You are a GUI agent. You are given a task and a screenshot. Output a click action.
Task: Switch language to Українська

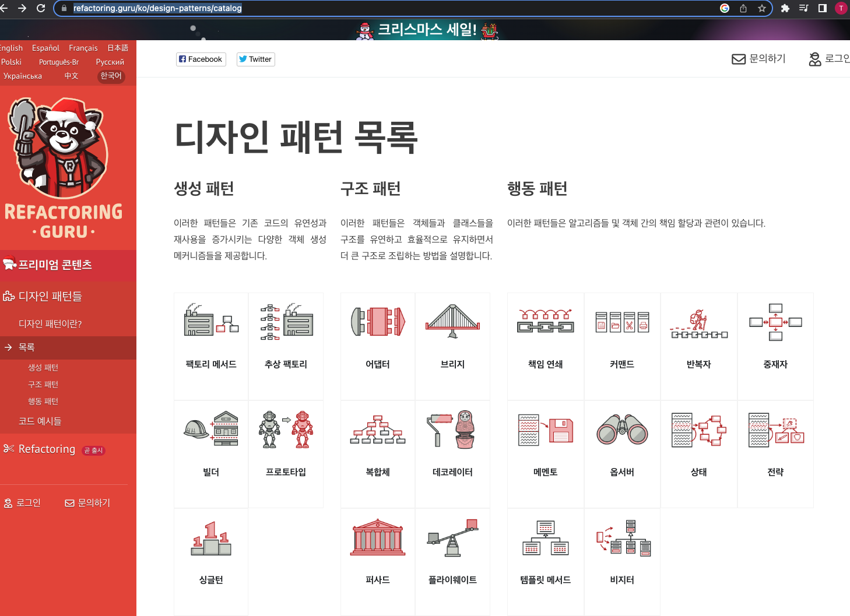22,76
